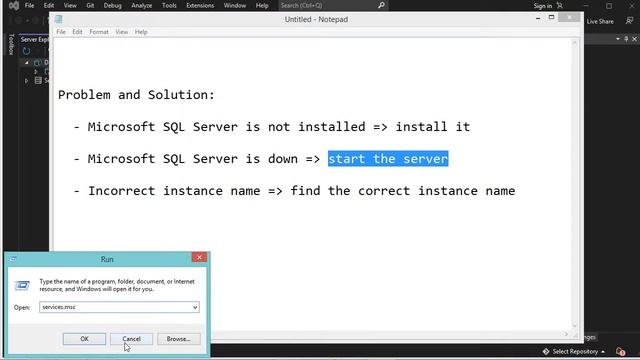Click the Visual Studio search box
Screen dimensions: 640x360
tap(333, 6)
